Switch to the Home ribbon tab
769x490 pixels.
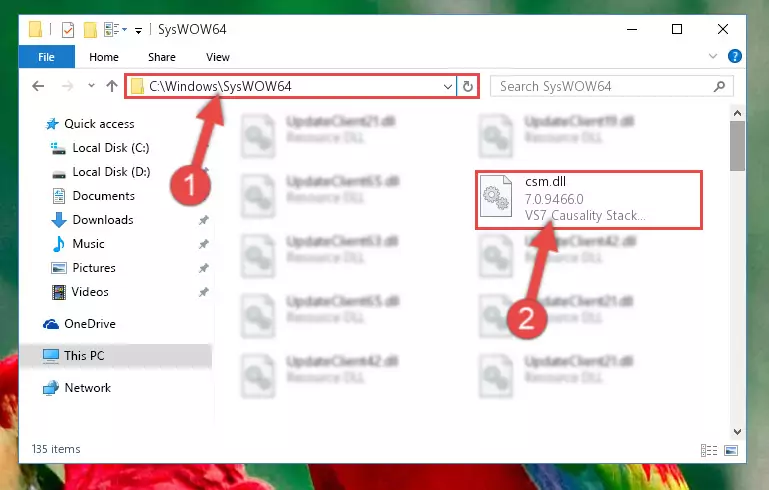pyautogui.click(x=103, y=57)
